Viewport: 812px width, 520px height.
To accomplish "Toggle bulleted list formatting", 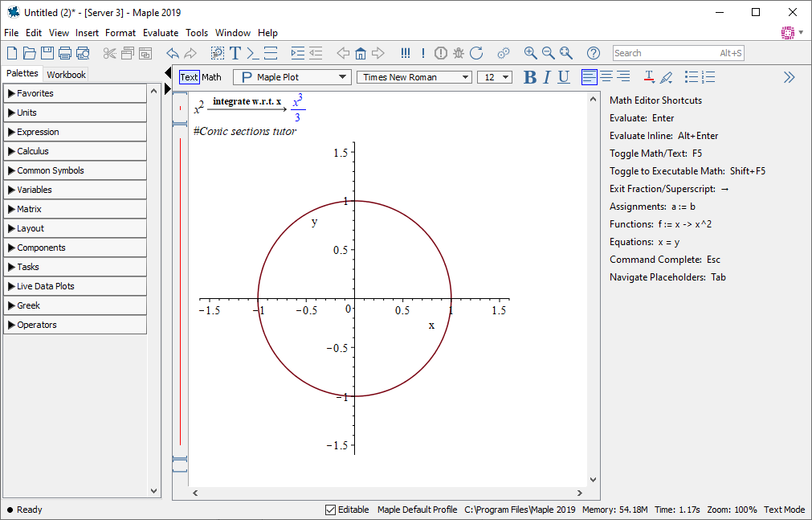I will point(692,77).
